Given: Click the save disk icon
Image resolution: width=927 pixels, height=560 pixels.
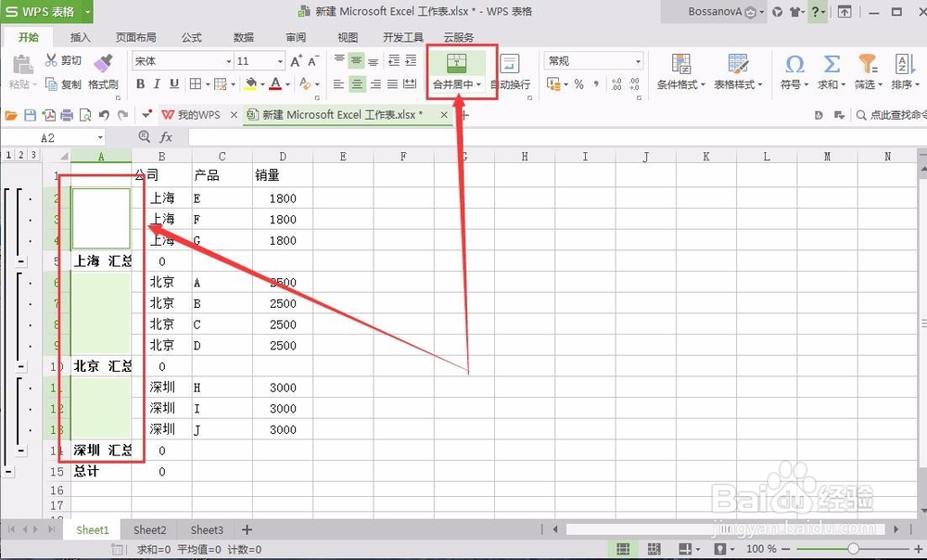Looking at the screenshot, I should coord(30,115).
